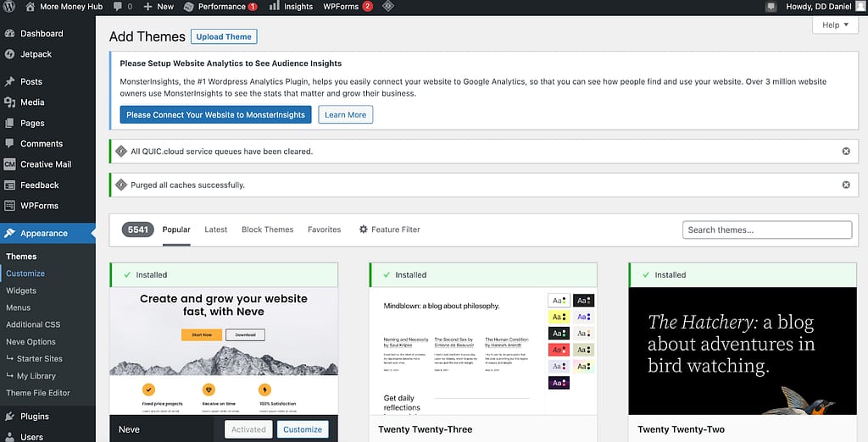Open WPForms in the admin bar
Viewport: 868px width, 442px height.
[x=348, y=7]
